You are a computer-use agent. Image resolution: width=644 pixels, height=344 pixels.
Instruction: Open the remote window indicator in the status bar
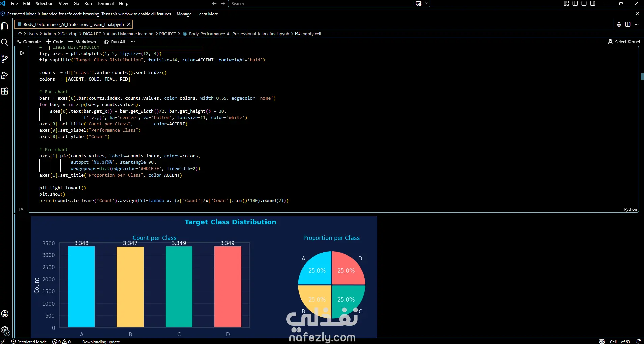(3, 341)
